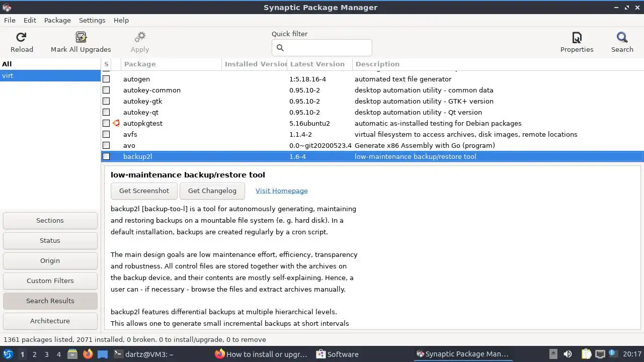Click the removable media tray icon
644x362 pixels.
point(553,354)
